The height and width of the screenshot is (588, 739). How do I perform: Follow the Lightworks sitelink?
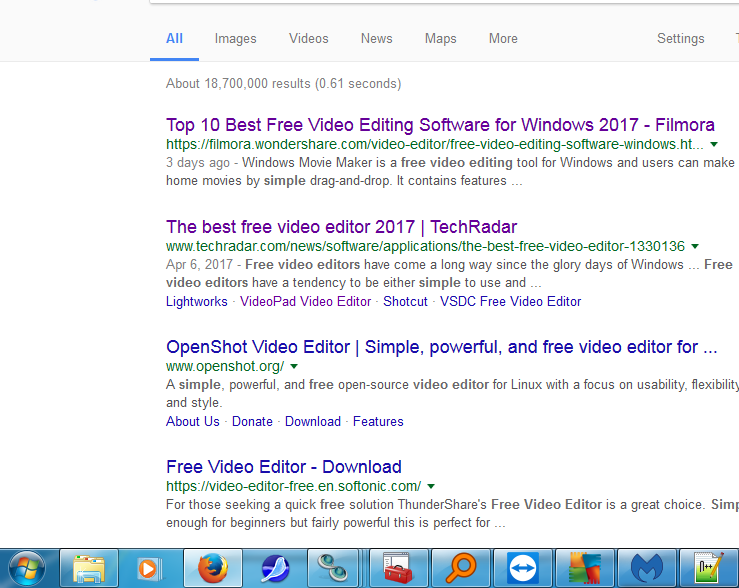click(197, 302)
